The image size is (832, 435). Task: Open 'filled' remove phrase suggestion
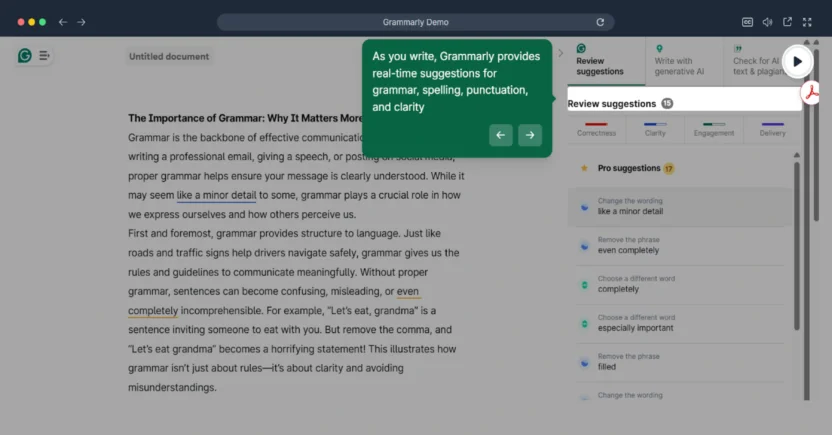click(x=679, y=362)
